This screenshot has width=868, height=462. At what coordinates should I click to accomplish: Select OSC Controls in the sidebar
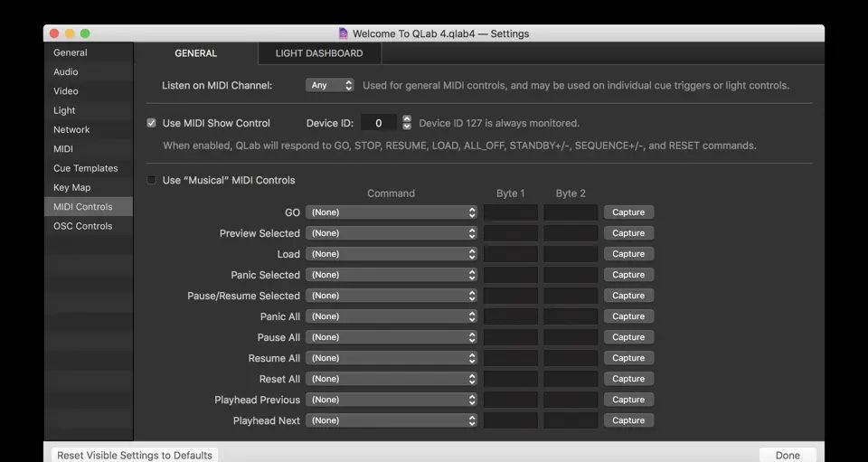tap(89, 226)
